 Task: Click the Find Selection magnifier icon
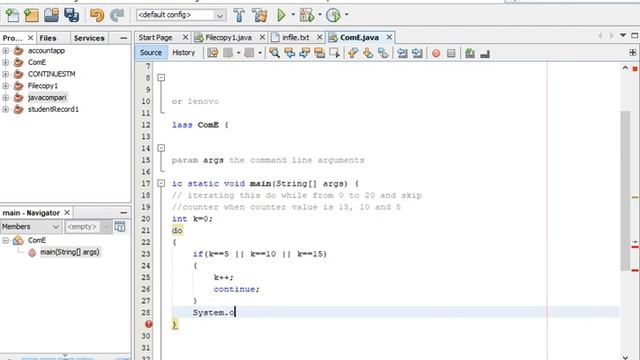(274, 53)
